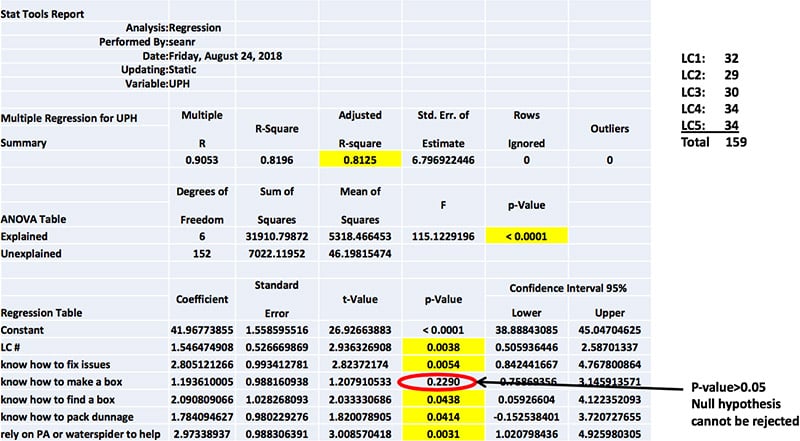Select the 'know how to make a box' label

click(x=61, y=382)
